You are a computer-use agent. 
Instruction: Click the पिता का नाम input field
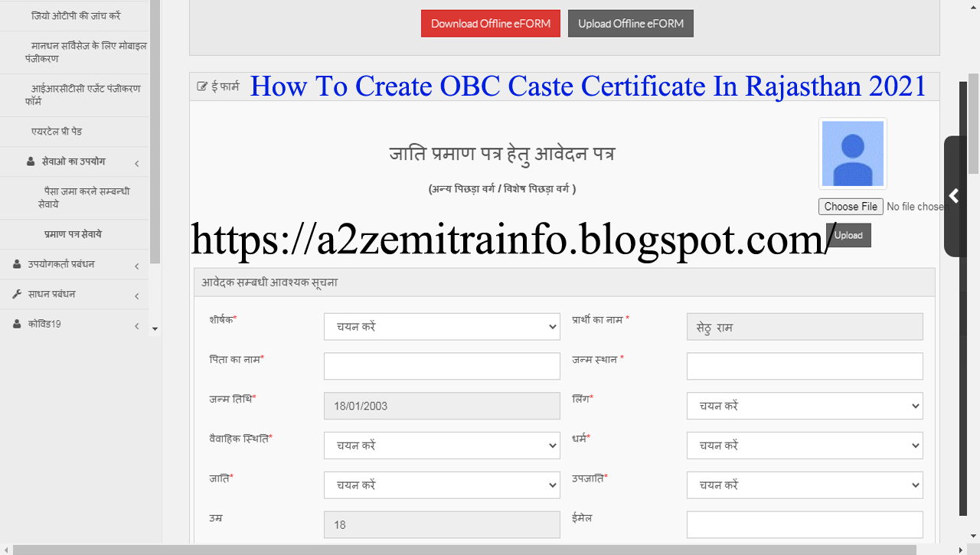[442, 366]
